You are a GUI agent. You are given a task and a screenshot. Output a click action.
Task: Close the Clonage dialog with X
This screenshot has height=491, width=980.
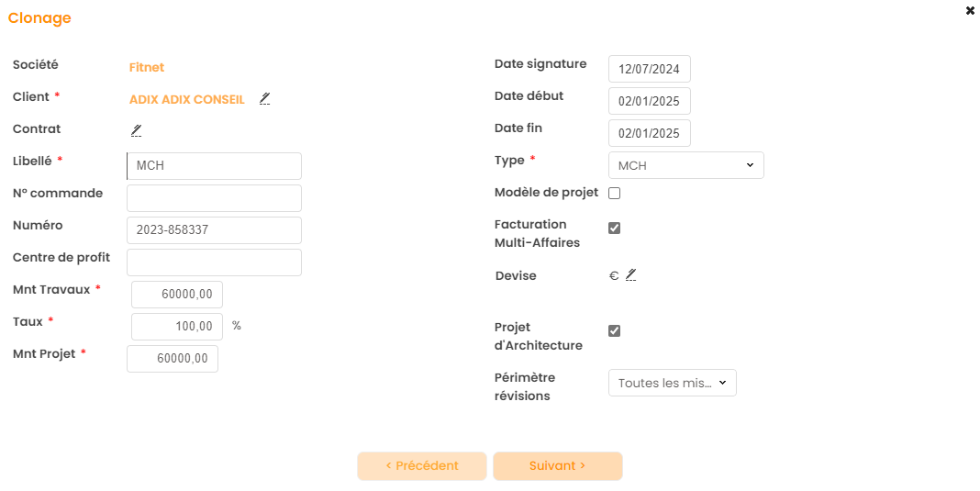click(970, 11)
